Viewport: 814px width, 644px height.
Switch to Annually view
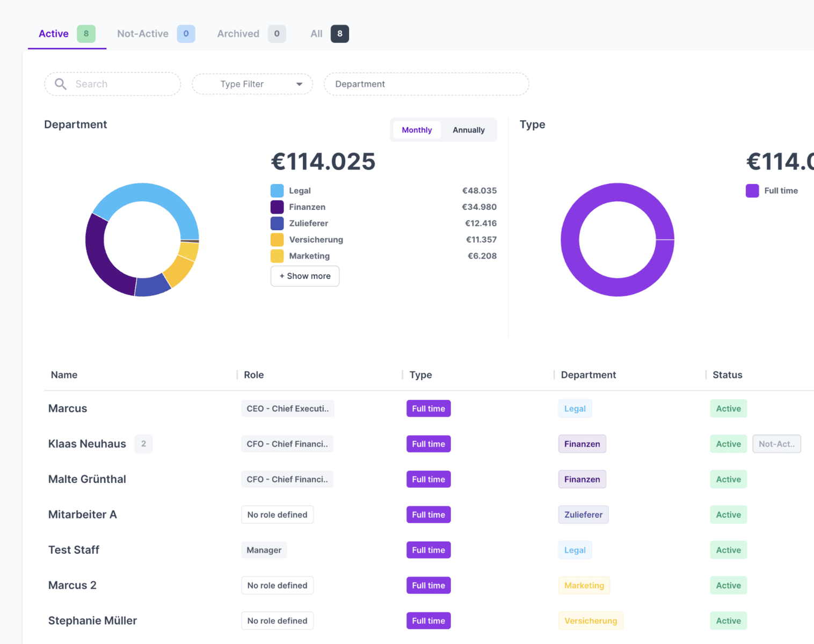(x=468, y=130)
